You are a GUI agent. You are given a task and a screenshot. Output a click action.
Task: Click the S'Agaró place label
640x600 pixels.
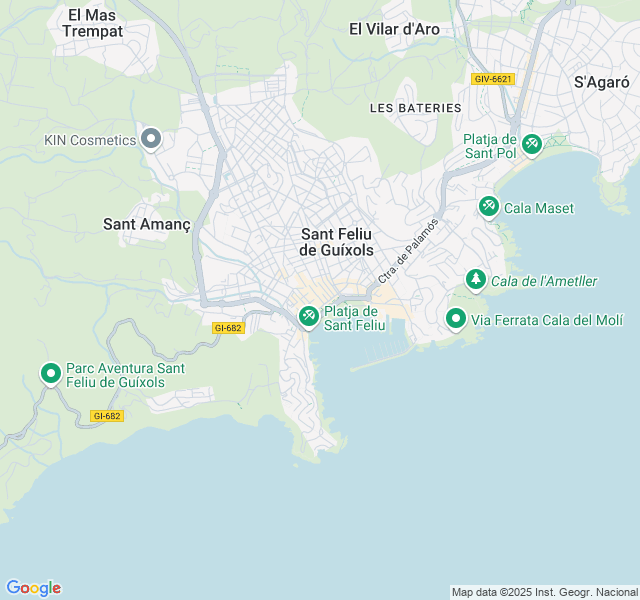coord(602,82)
